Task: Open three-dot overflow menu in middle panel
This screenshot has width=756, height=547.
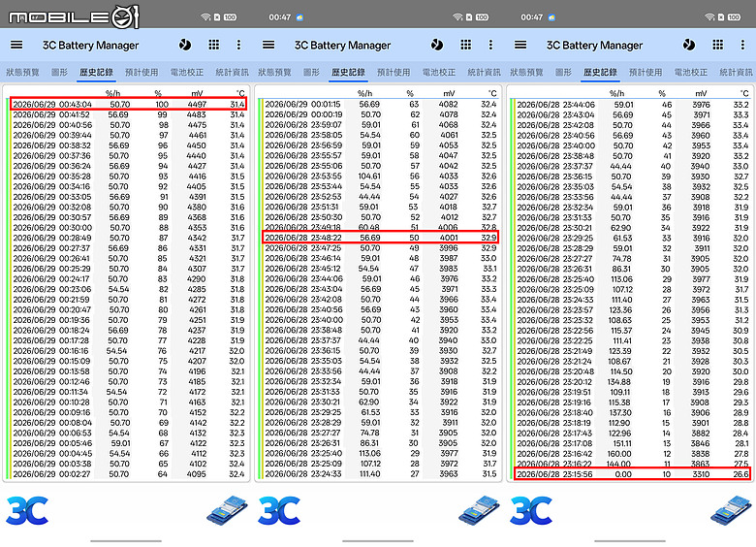Action: (490, 45)
